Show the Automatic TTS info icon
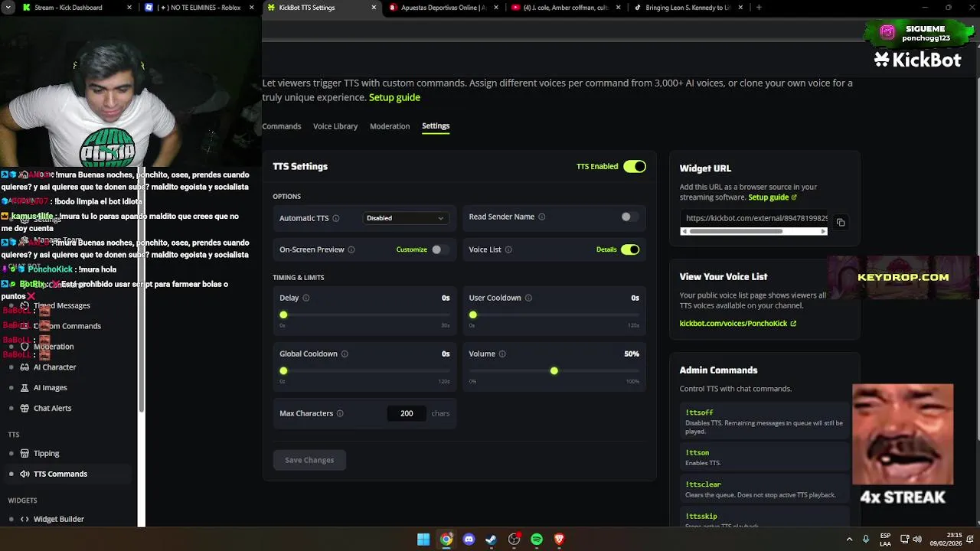The image size is (980, 551). point(335,219)
